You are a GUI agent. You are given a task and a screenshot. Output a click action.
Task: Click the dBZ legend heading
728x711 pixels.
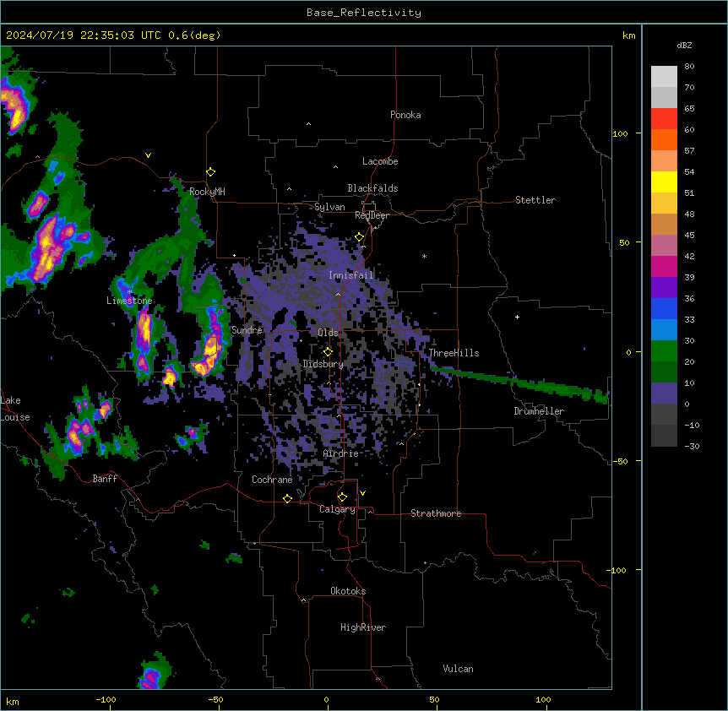[x=684, y=45]
